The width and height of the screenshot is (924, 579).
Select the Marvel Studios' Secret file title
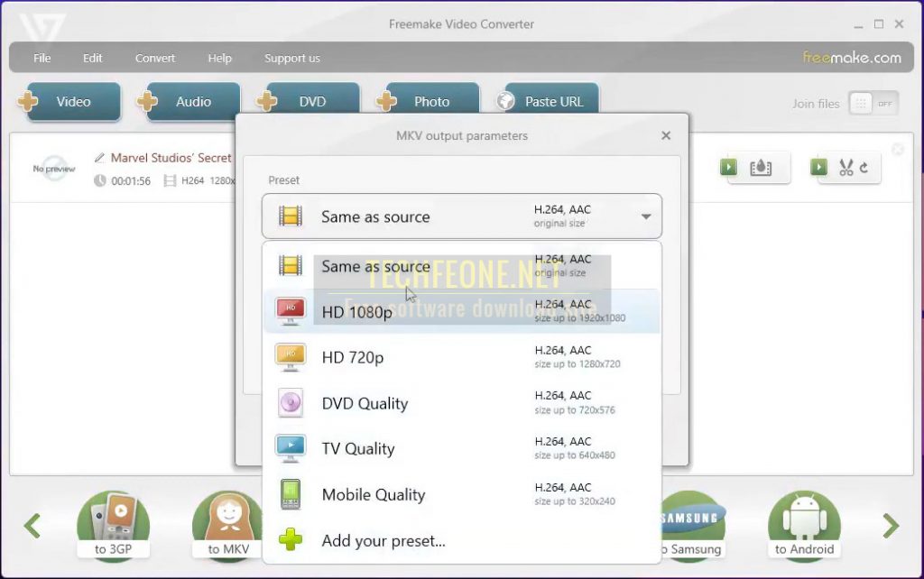[171, 158]
